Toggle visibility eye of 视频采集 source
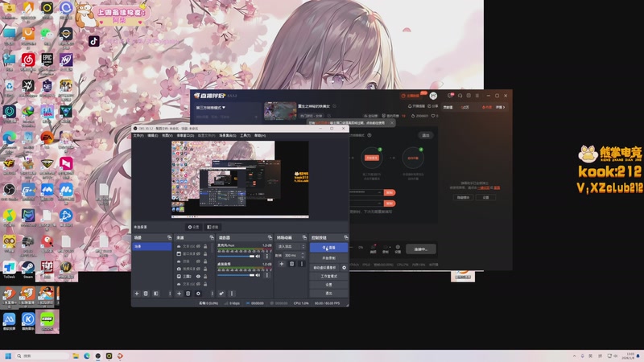Screen dimensions: 644x362 coord(198,269)
